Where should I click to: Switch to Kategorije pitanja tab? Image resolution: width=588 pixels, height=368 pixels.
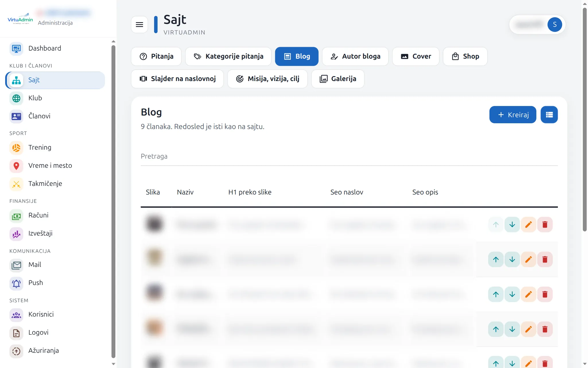click(x=228, y=56)
